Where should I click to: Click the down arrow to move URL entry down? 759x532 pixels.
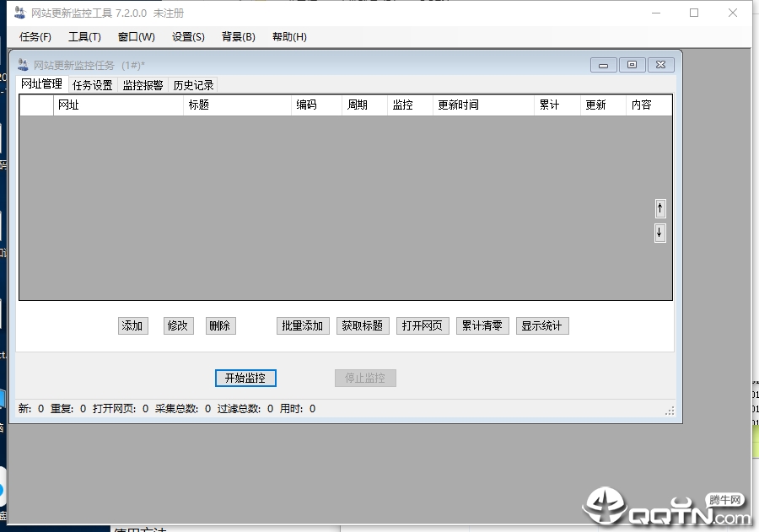tap(659, 233)
